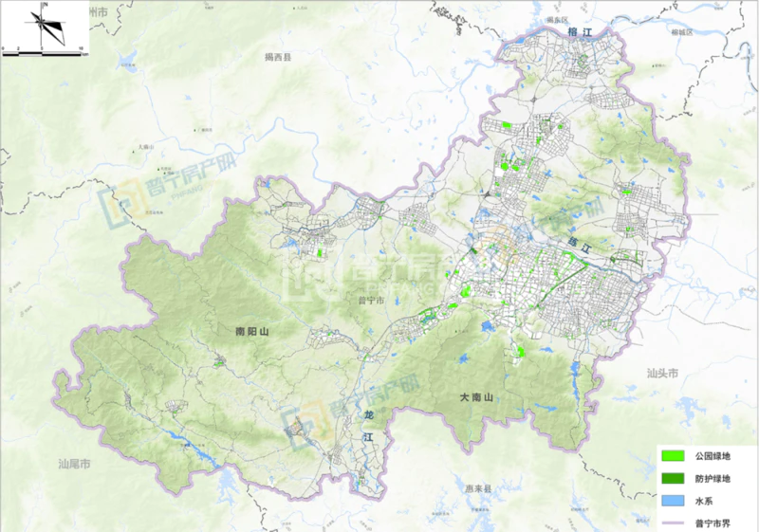The height and width of the screenshot is (532, 759).
Task: Click the 榕江 river label at top
Action: (x=579, y=32)
